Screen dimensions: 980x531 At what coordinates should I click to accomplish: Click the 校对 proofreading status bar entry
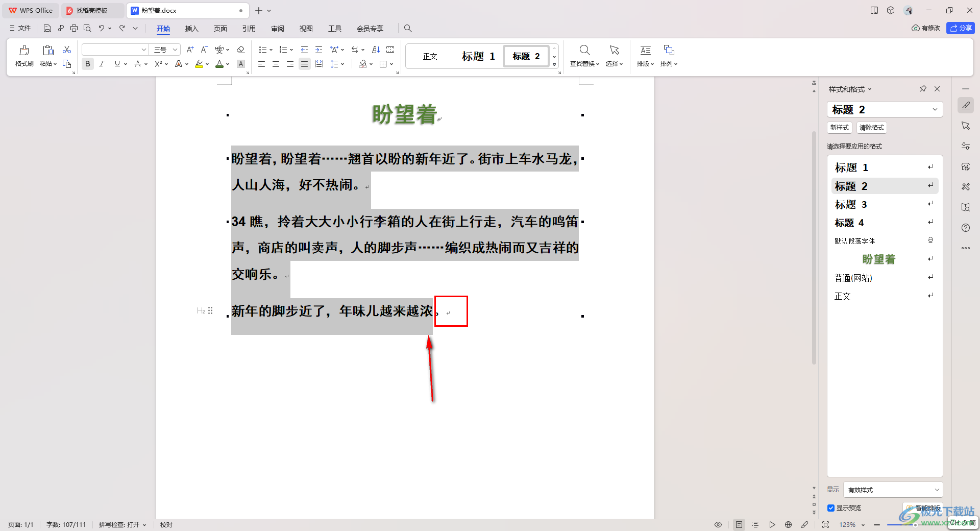(x=166, y=524)
